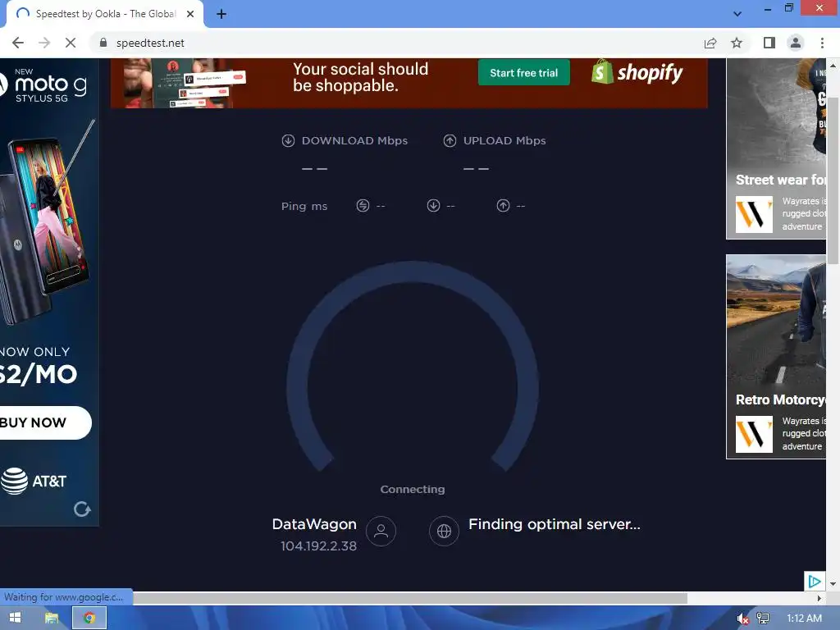Viewport: 840px width, 630px height.
Task: Click the horizontal scrollbar thumb
Action: tap(410, 598)
